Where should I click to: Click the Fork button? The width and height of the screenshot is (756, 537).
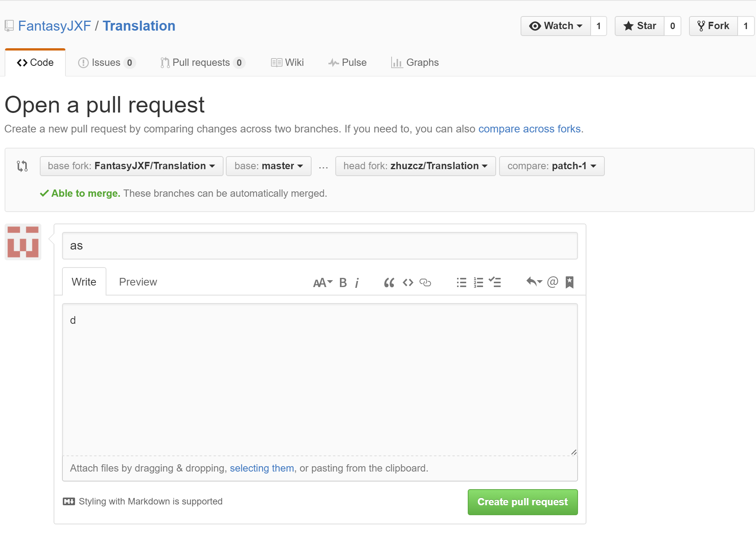[x=713, y=26]
